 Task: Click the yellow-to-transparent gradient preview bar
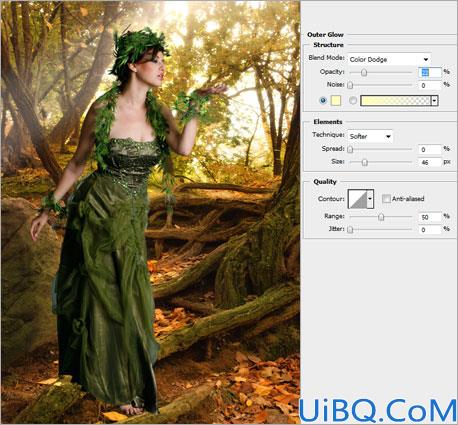[396, 101]
